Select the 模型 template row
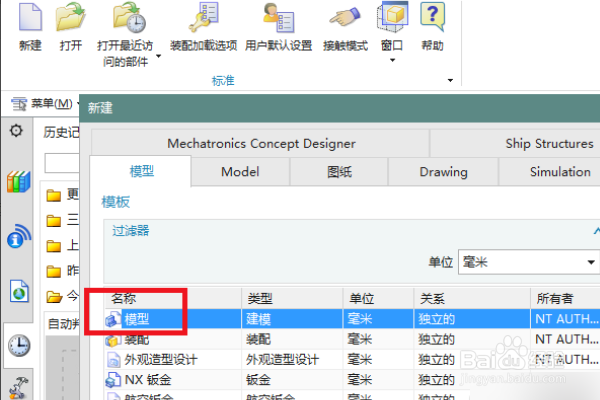Image resolution: width=600 pixels, height=400 pixels. pyautogui.click(x=352, y=319)
